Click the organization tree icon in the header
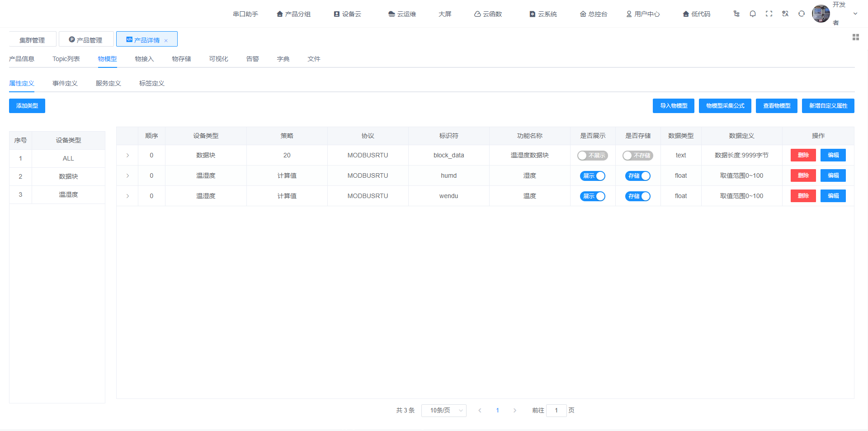The image size is (868, 431). click(736, 14)
